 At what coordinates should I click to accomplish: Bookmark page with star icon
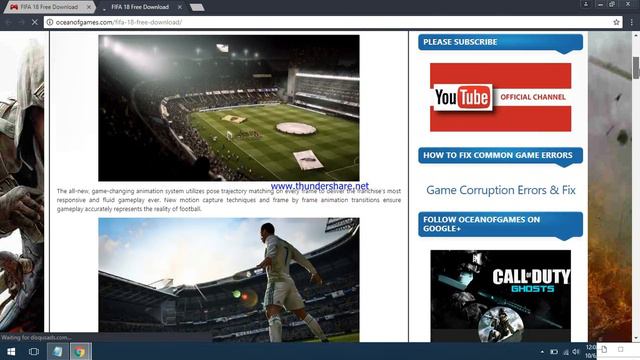pos(616,22)
